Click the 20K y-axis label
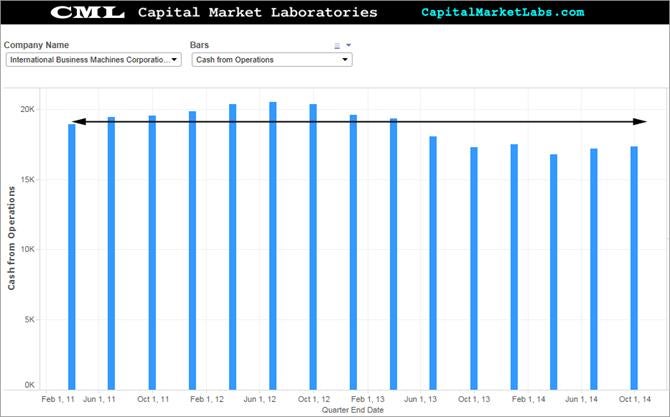670x417 pixels. (28, 109)
